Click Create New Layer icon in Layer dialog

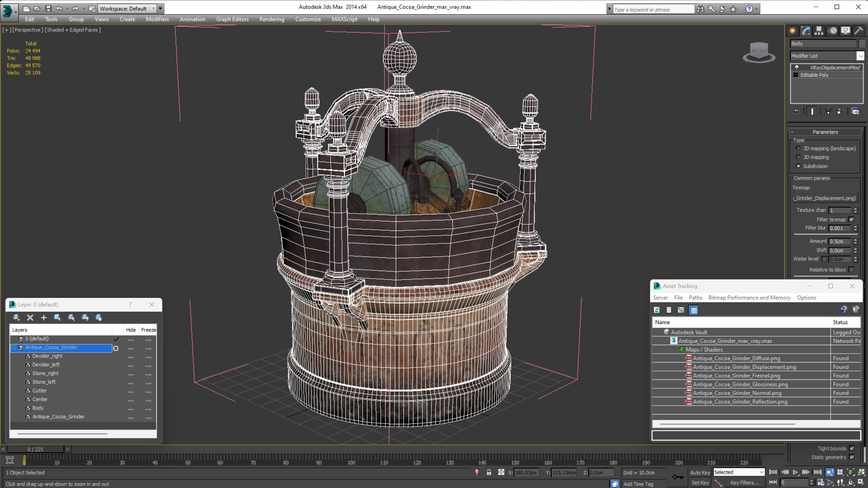[x=16, y=317]
